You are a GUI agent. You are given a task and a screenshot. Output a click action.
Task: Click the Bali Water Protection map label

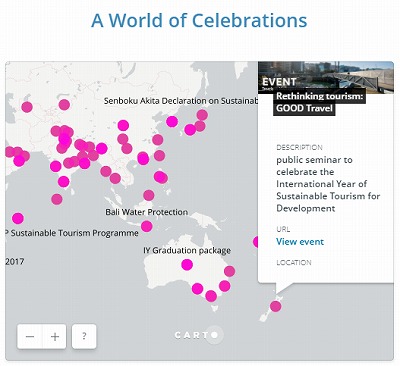tap(147, 212)
